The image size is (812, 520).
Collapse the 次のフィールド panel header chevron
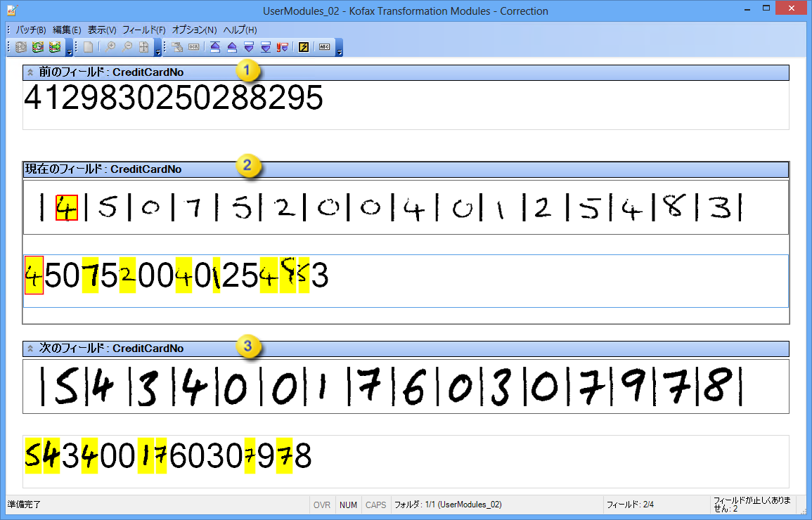30,348
